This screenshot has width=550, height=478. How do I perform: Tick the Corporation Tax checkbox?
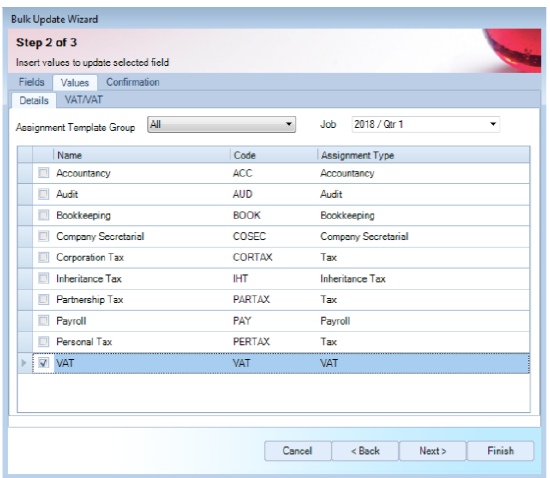[43, 257]
